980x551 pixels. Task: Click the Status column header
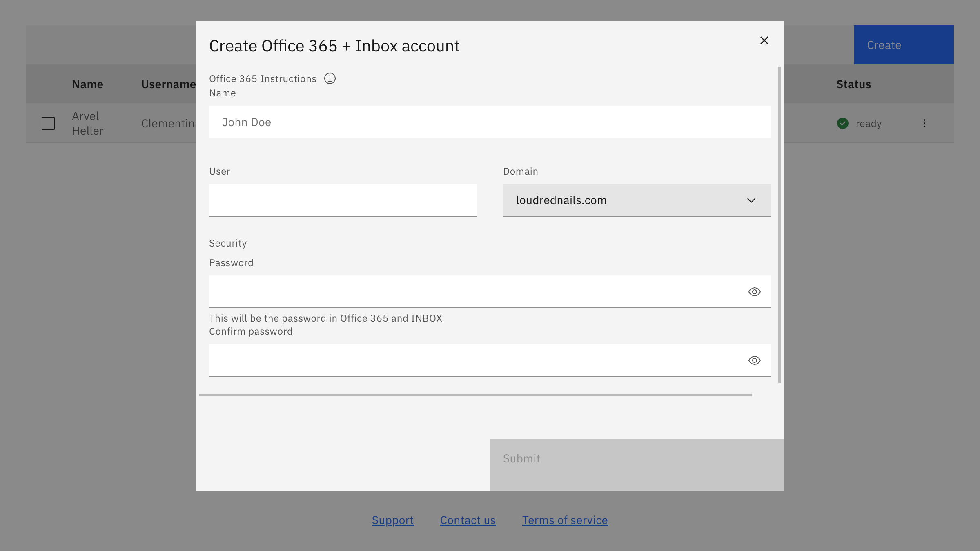click(x=853, y=84)
